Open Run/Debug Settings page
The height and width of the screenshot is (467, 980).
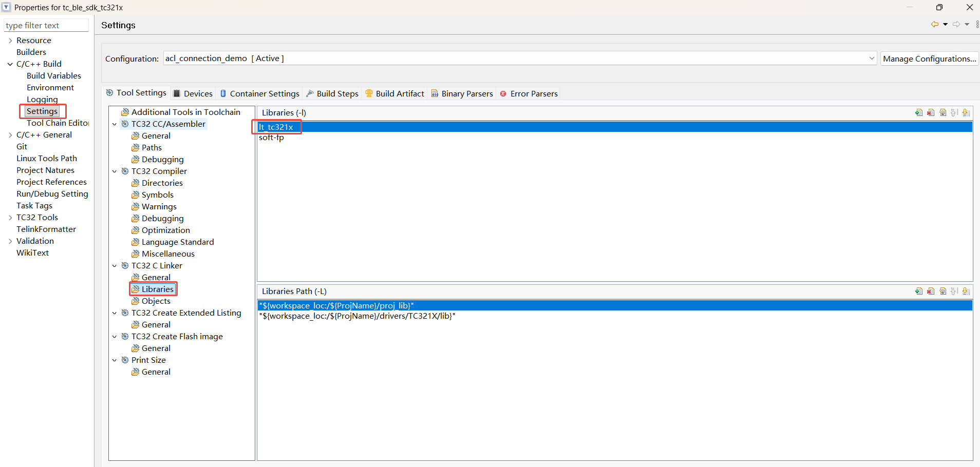click(x=52, y=194)
